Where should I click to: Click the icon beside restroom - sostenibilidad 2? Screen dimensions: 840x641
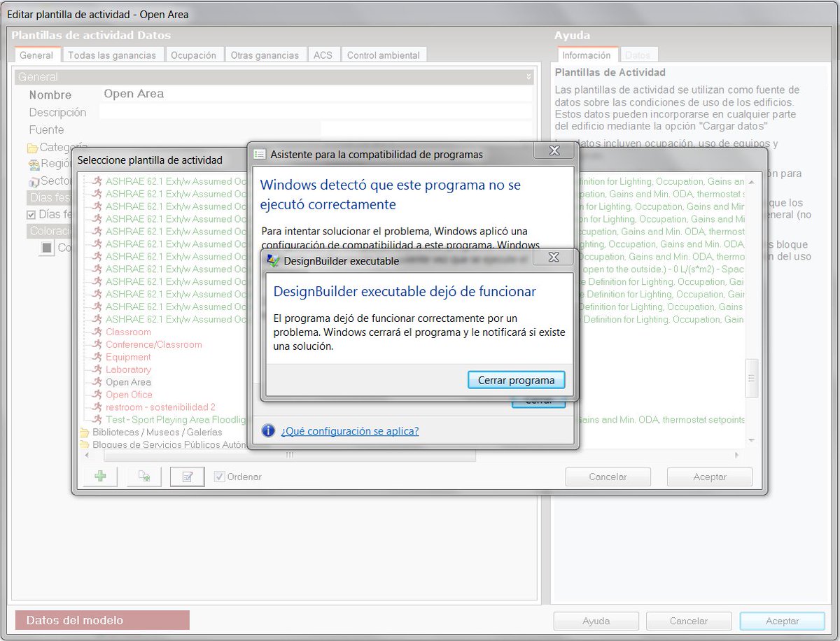pos(97,407)
